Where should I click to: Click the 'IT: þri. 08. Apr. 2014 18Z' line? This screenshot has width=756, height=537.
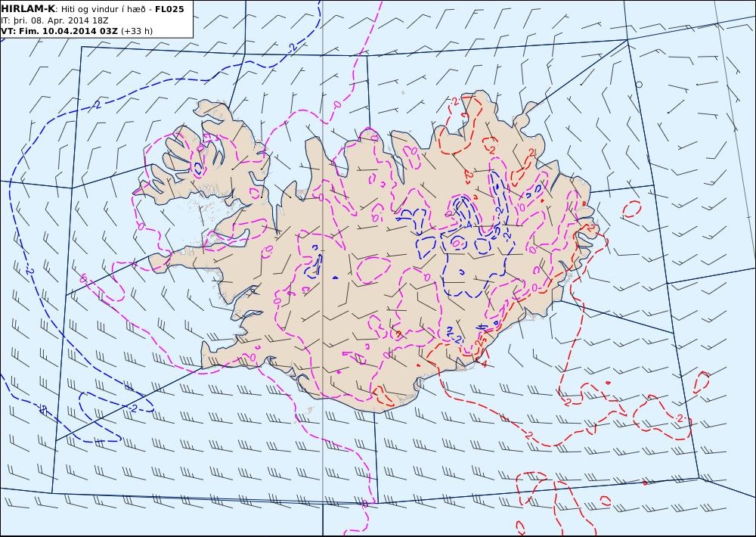click(x=54, y=20)
